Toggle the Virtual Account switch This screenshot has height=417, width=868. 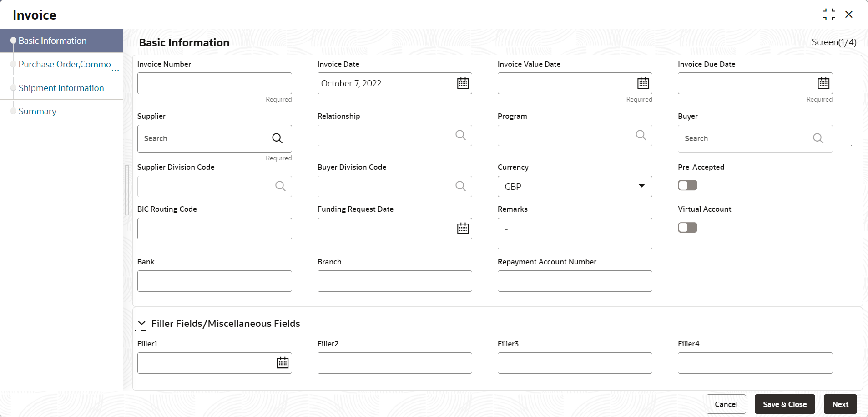tap(687, 228)
